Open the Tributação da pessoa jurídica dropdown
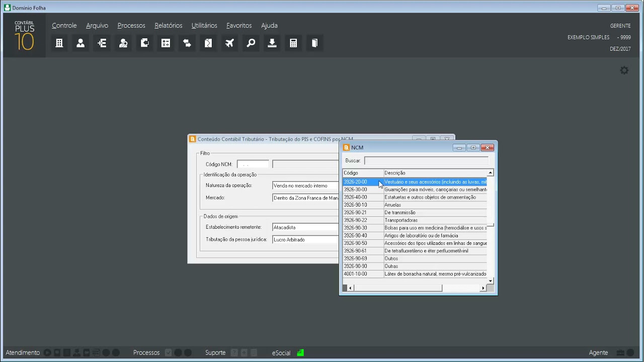 (x=306, y=240)
